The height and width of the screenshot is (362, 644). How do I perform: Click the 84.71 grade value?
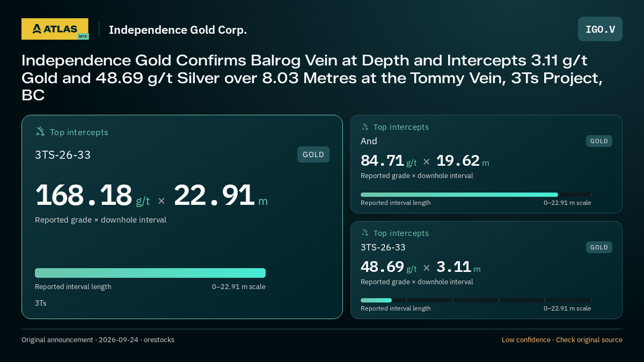[382, 160]
